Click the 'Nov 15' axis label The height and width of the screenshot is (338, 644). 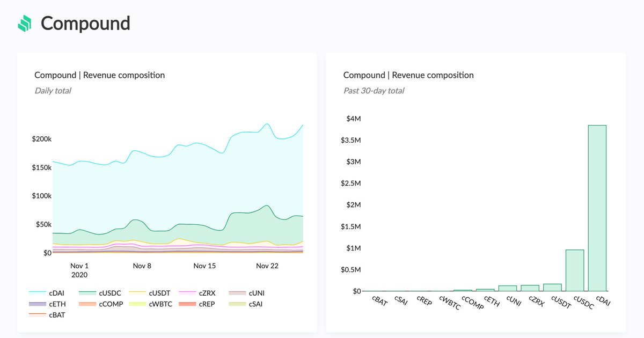[204, 266]
